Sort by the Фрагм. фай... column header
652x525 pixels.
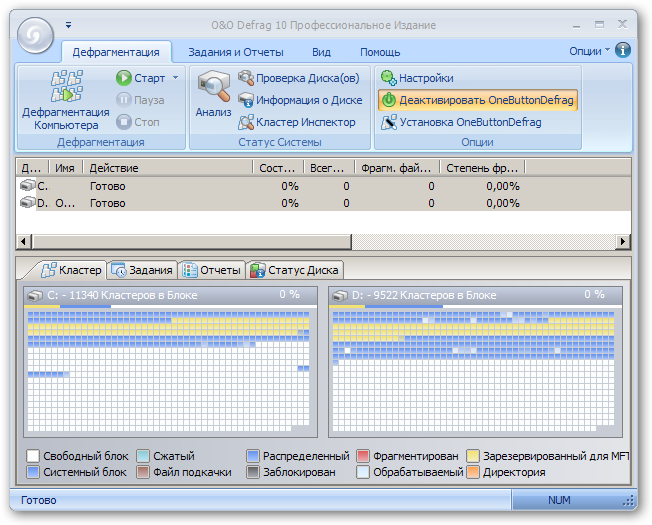tap(396, 168)
